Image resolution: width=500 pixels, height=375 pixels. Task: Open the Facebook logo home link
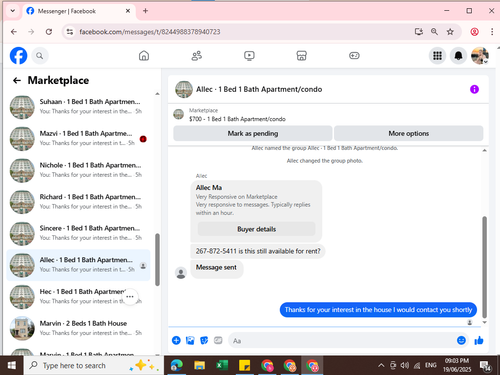point(18,55)
